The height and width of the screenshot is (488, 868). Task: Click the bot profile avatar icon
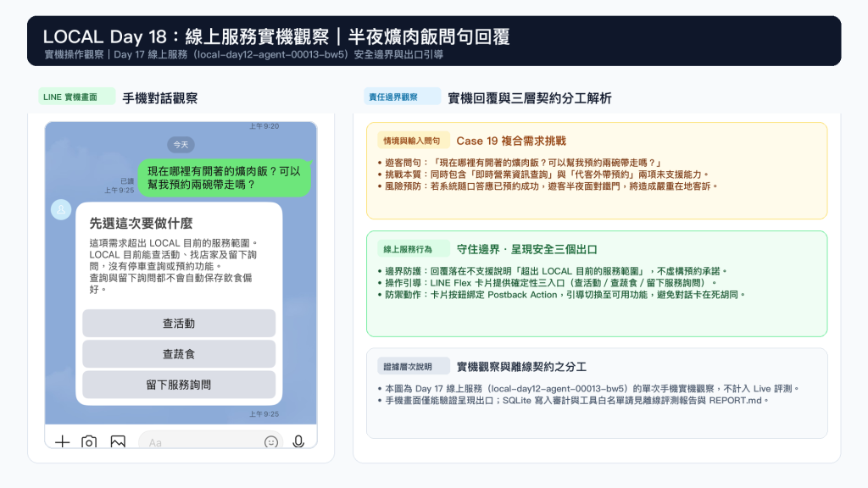coord(61,210)
